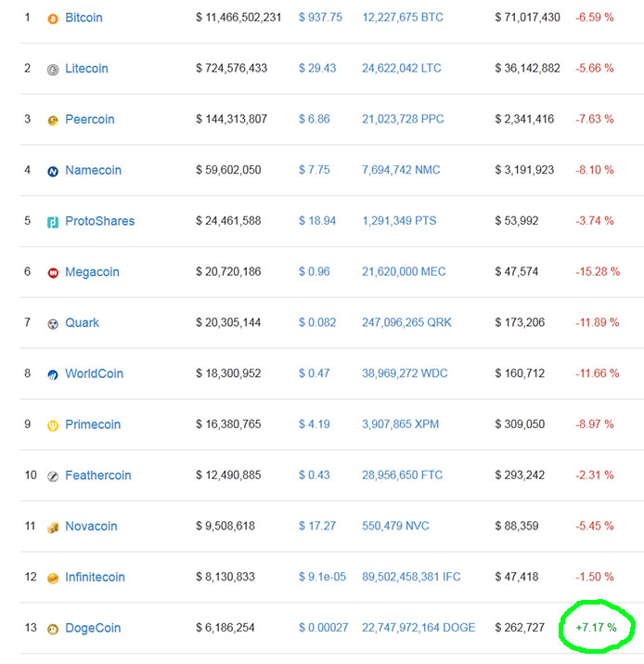Click the Megacoin coin icon
This screenshot has height=664, width=644.
[53, 273]
